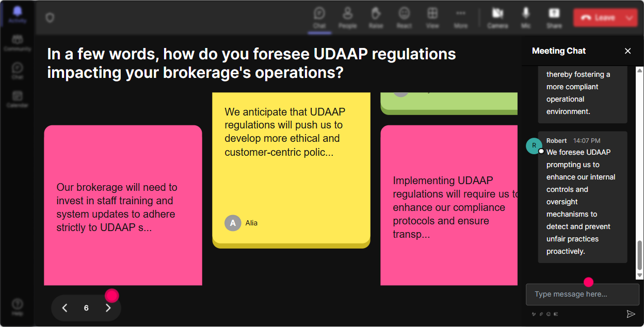Close the Meeting Chat panel
Screen dimensions: 644x327
pos(628,51)
